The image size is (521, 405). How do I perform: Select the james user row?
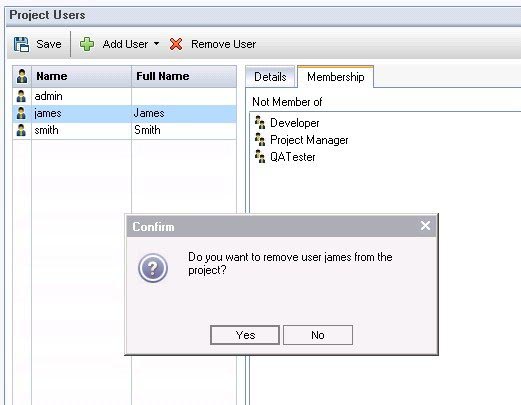pyautogui.click(x=124, y=113)
